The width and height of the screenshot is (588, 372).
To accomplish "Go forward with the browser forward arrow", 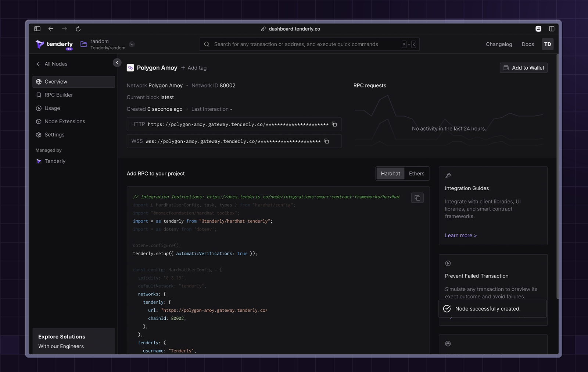I will point(64,29).
